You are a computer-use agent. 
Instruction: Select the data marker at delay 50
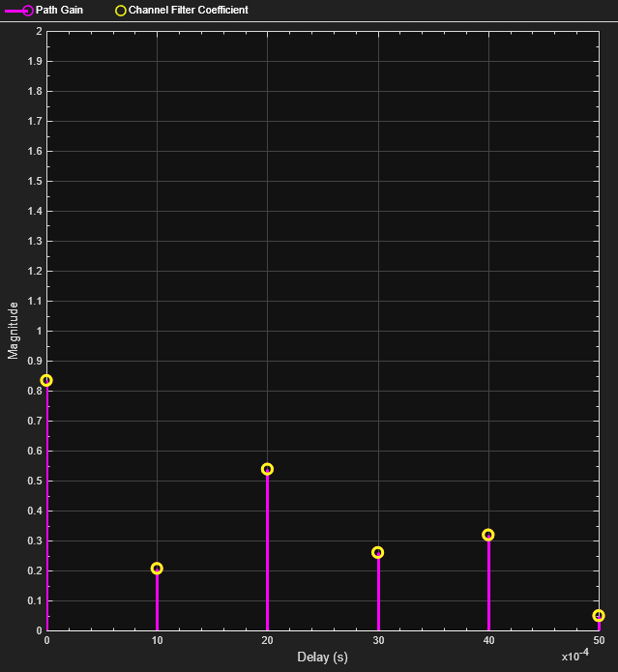pyautogui.click(x=599, y=616)
